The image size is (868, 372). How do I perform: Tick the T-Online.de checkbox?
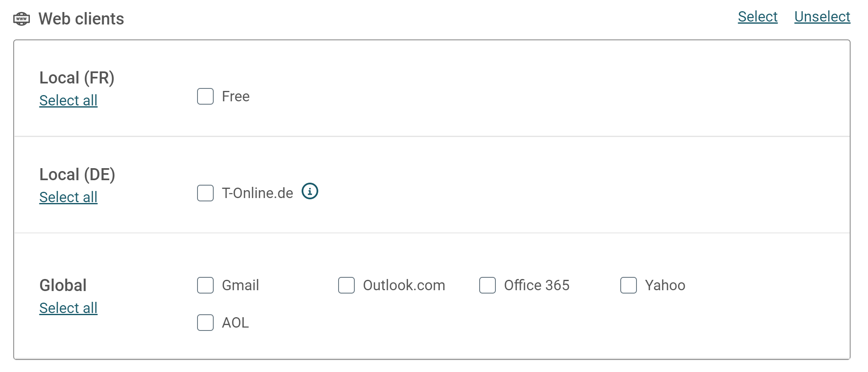coord(205,193)
